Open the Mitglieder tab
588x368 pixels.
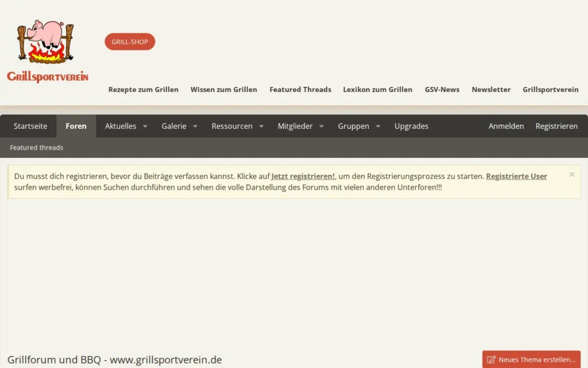pos(295,126)
